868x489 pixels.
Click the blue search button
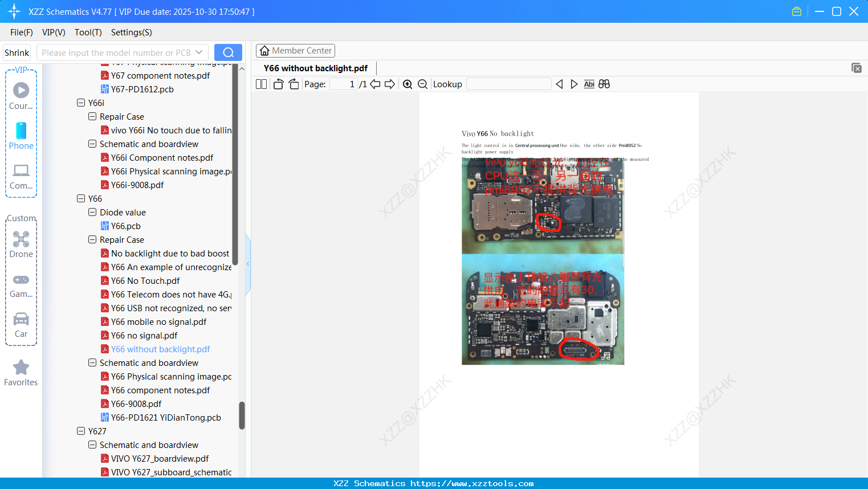pyautogui.click(x=228, y=52)
